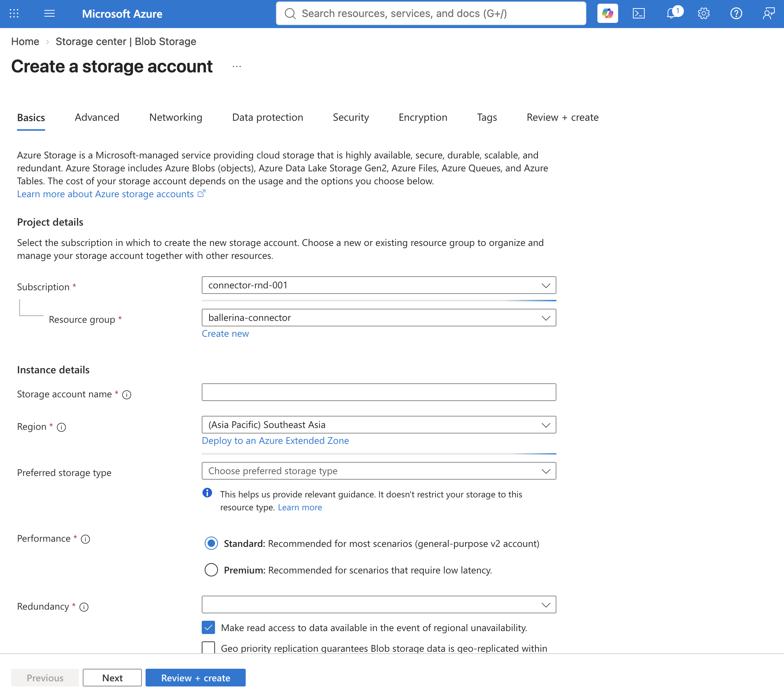Click Microsoft Azure logo text
Image resolution: width=784 pixels, height=692 pixels.
122,14
